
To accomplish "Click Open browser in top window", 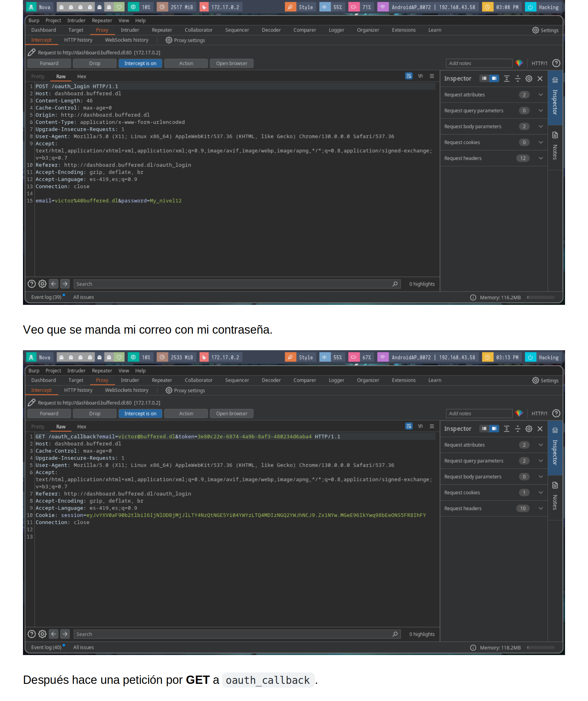I will (x=232, y=63).
